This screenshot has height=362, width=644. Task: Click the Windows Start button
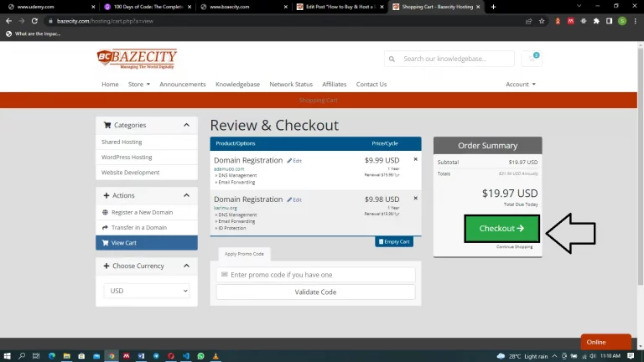[x=7, y=356]
